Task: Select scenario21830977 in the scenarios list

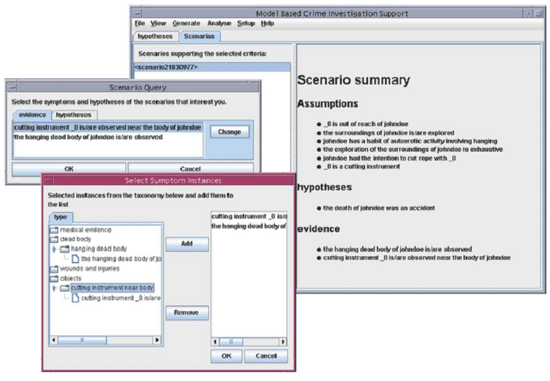Action: coord(213,67)
